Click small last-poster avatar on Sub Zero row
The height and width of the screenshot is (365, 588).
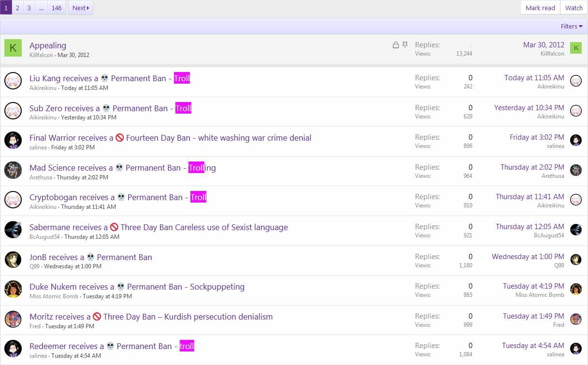click(x=576, y=111)
